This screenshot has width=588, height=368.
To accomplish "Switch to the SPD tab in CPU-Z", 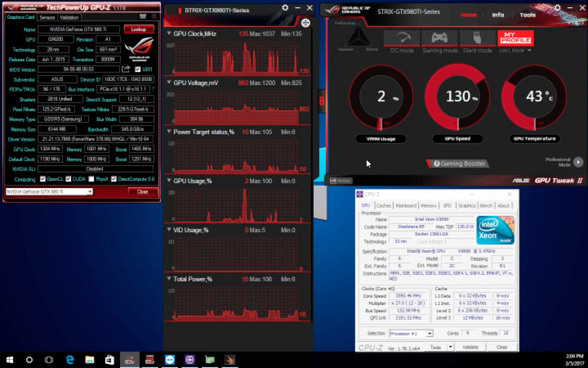I will point(447,206).
